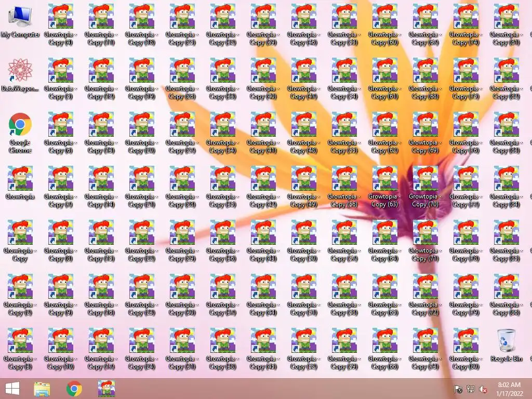Screen dimensions: 532x399
Task: Select Growtopia - Copy (70) shortcut
Action: (425, 187)
